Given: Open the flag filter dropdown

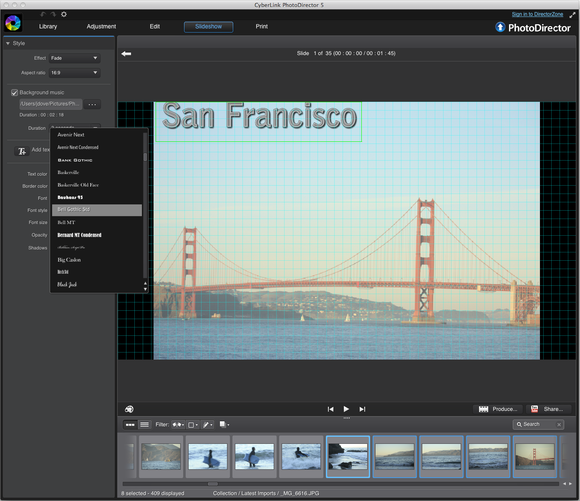Looking at the screenshot, I should 178,424.
